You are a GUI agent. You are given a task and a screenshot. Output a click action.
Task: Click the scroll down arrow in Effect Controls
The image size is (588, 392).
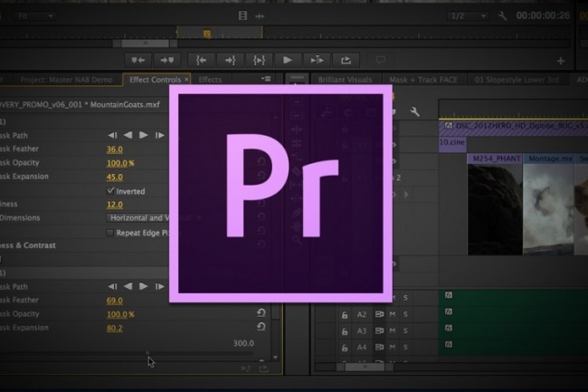276,357
